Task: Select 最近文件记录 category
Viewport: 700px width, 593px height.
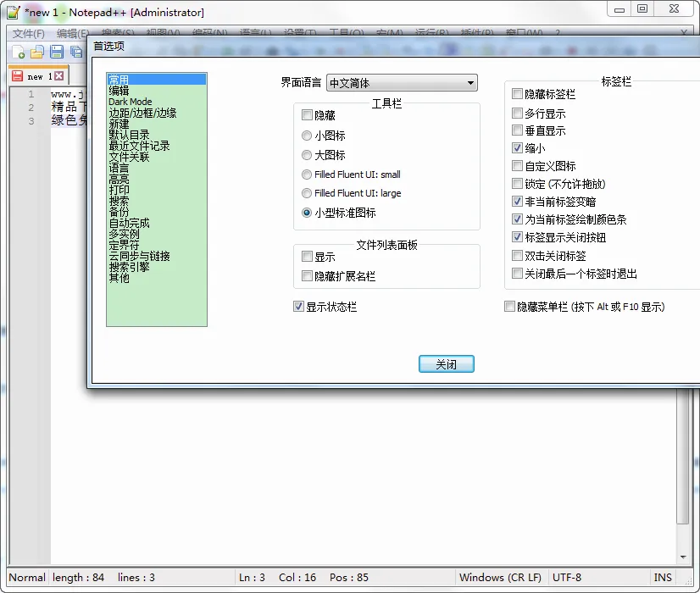Action: point(157,146)
